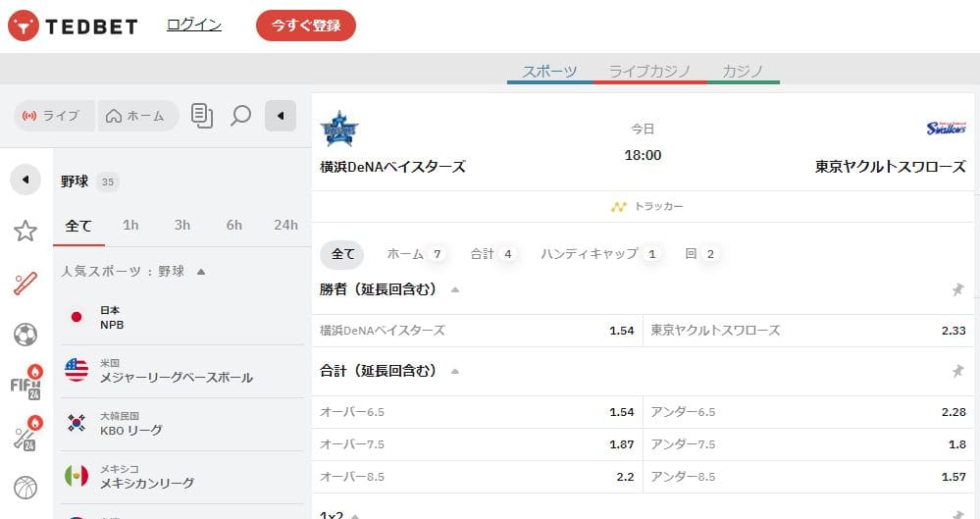
Task: Click 野球 heading with count 35
Action: (x=89, y=182)
